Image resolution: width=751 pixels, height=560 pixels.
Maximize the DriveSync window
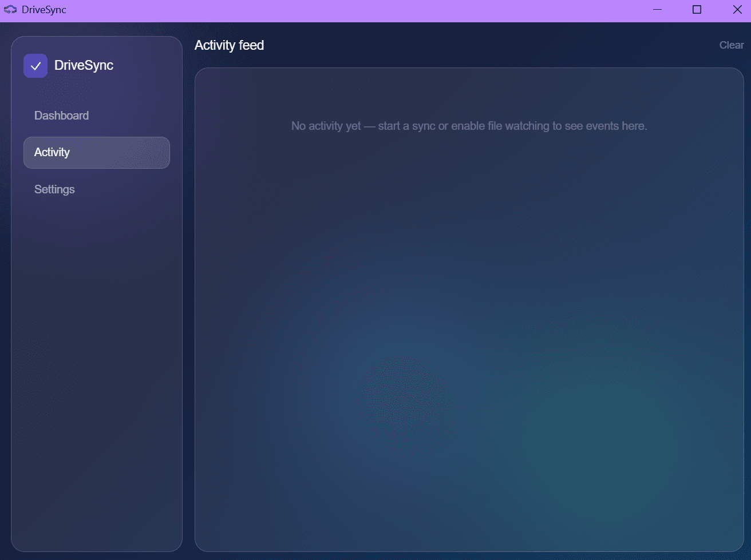[x=697, y=10]
